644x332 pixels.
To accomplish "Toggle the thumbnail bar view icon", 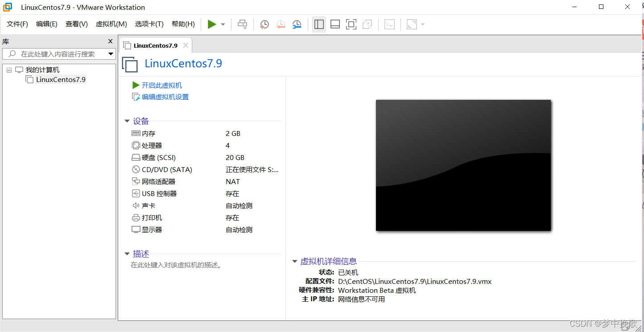I will (335, 25).
